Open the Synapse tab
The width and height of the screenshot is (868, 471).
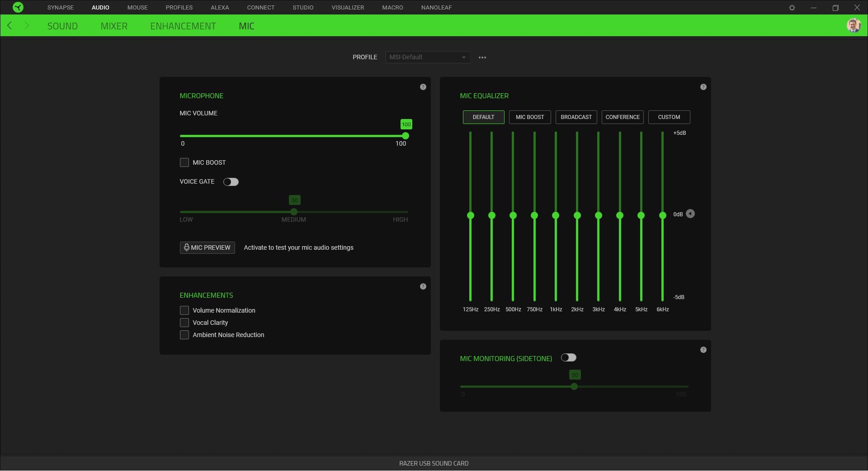[61, 8]
